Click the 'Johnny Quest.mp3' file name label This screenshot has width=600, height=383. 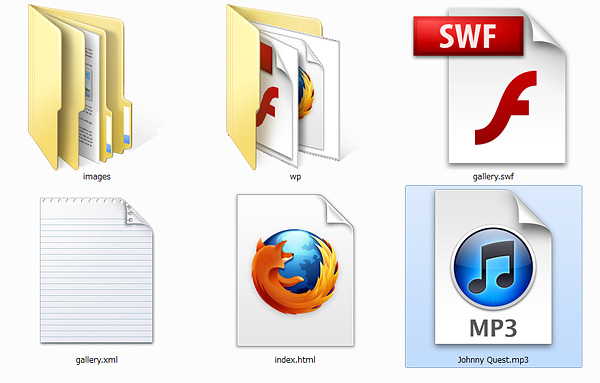[493, 360]
